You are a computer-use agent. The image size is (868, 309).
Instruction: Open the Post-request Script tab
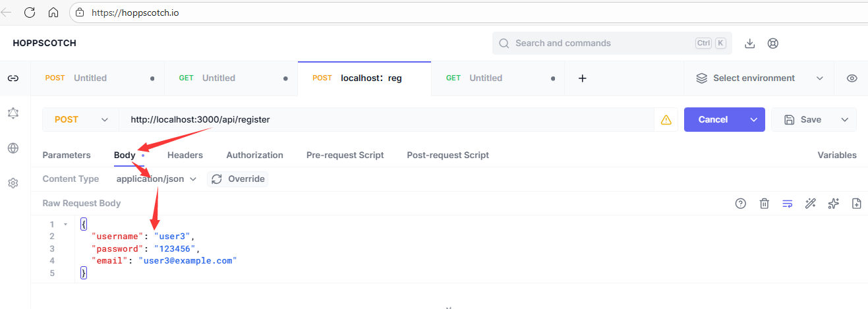coord(448,155)
